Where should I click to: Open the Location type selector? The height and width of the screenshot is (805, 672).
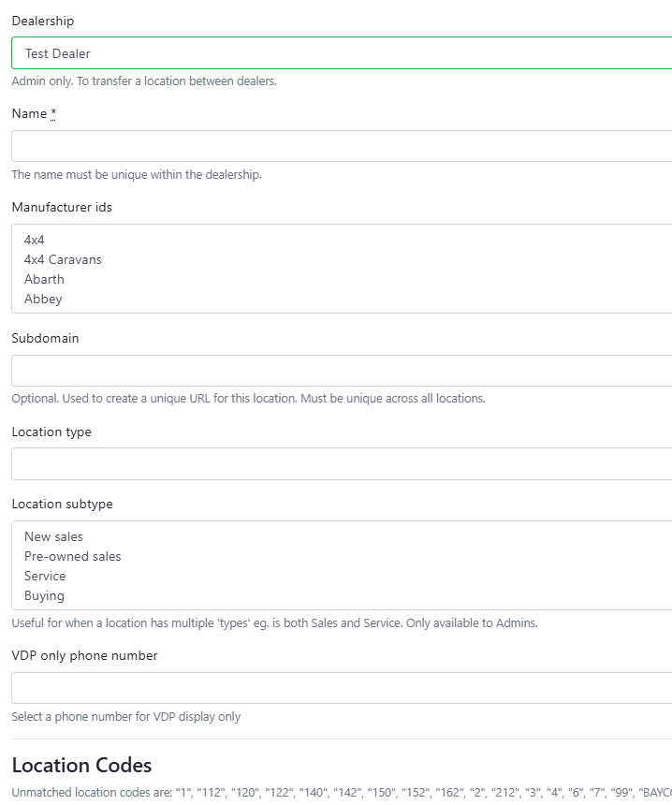pos(342,463)
